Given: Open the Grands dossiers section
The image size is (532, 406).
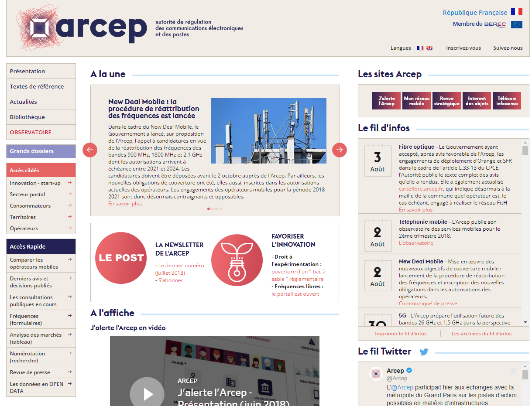Looking at the screenshot, I should coord(41,151).
